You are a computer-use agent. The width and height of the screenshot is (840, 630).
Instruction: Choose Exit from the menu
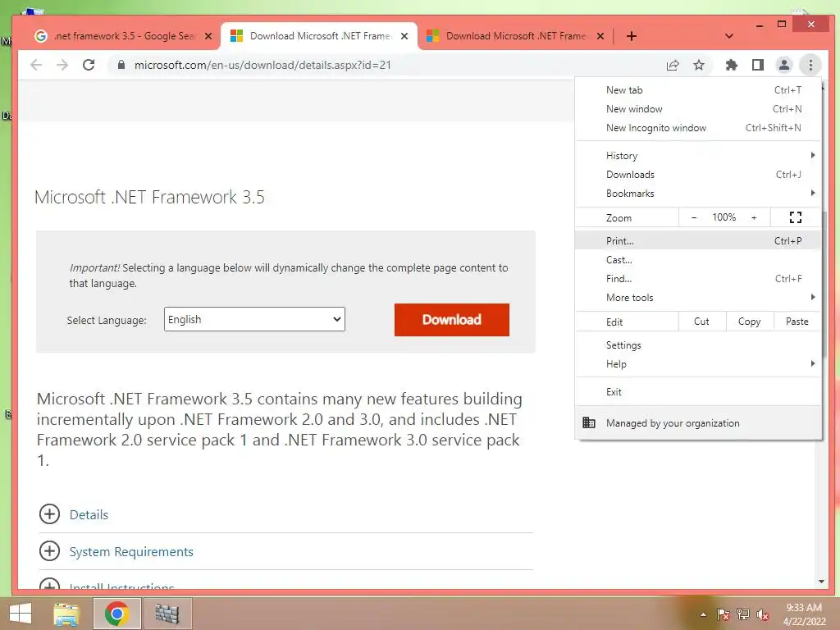[x=698, y=391]
